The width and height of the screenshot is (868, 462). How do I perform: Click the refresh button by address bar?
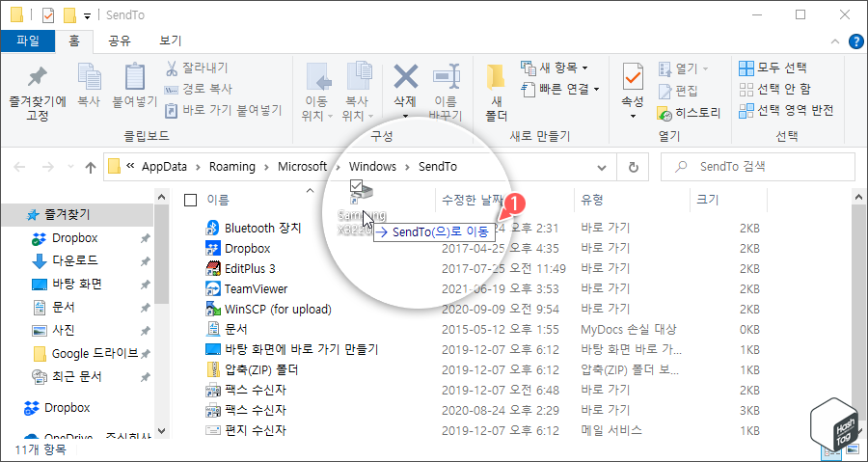634,167
